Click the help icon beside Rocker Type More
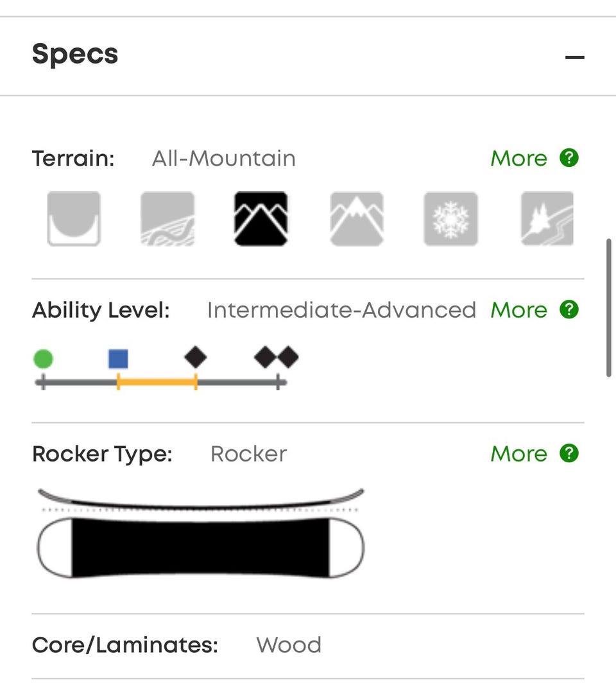This screenshot has height=692, width=616. click(x=569, y=454)
